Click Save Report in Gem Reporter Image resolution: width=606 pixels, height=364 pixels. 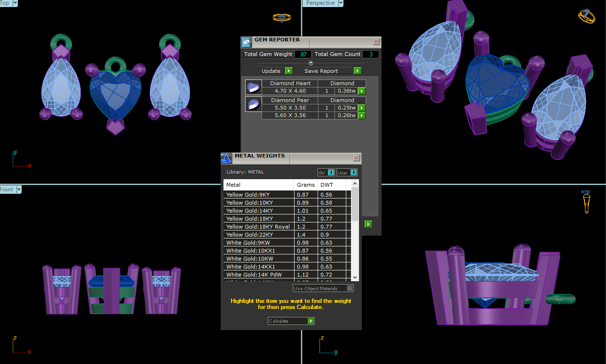pyautogui.click(x=332, y=71)
